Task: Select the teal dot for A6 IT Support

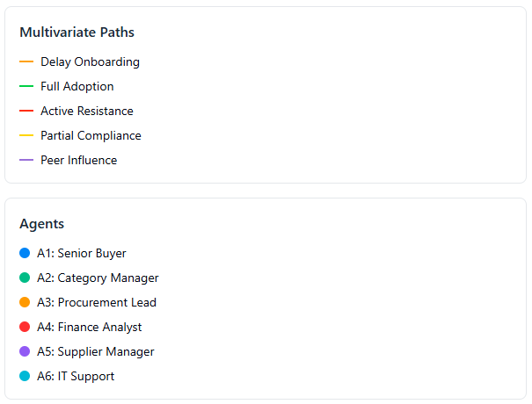Action: (x=25, y=376)
